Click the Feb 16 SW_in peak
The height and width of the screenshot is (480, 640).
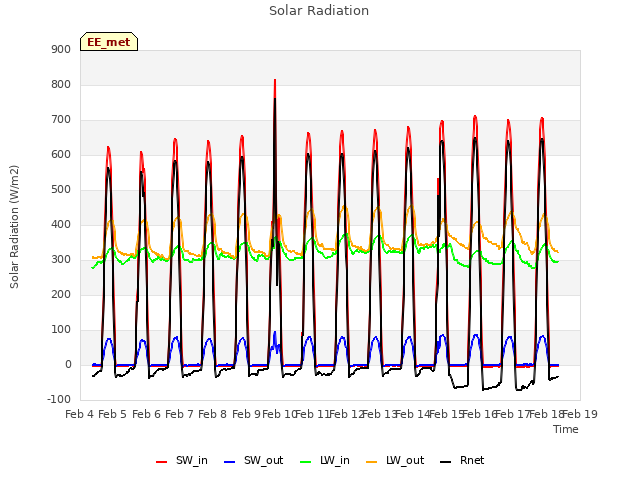point(475,117)
